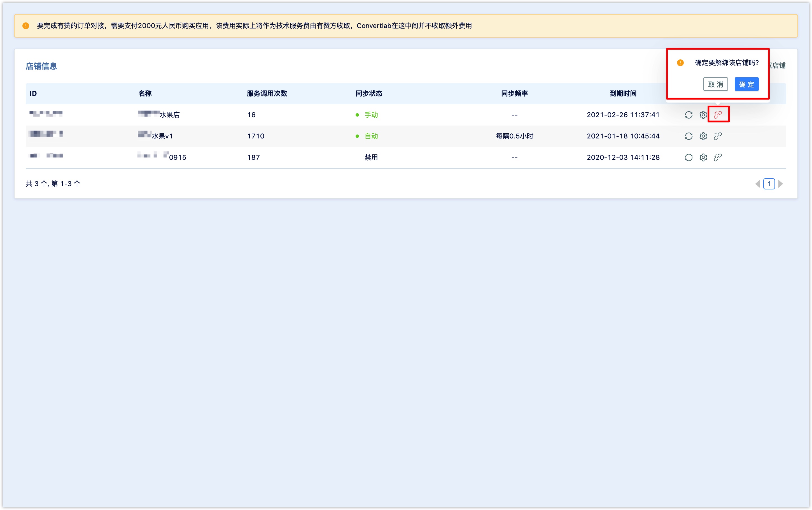
Task: Click expiry 2021-01-18 10:45:44
Action: tap(623, 136)
